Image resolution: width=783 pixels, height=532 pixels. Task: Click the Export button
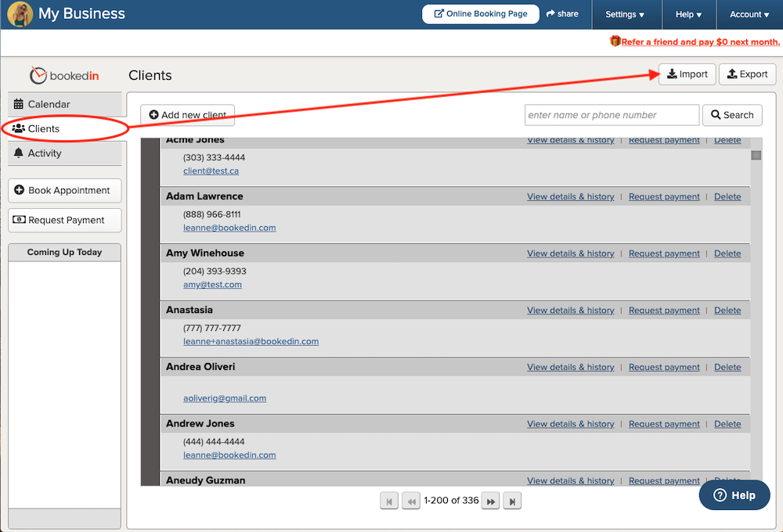click(x=747, y=74)
